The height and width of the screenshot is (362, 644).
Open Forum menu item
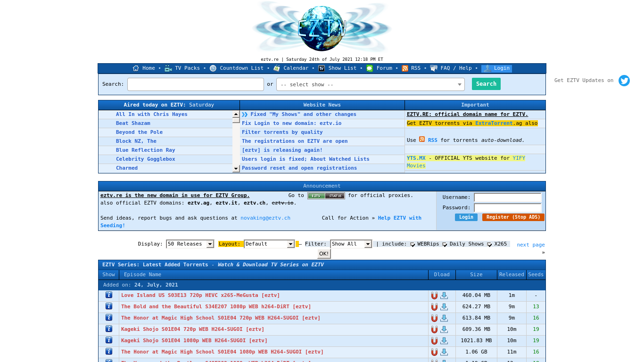click(x=384, y=68)
